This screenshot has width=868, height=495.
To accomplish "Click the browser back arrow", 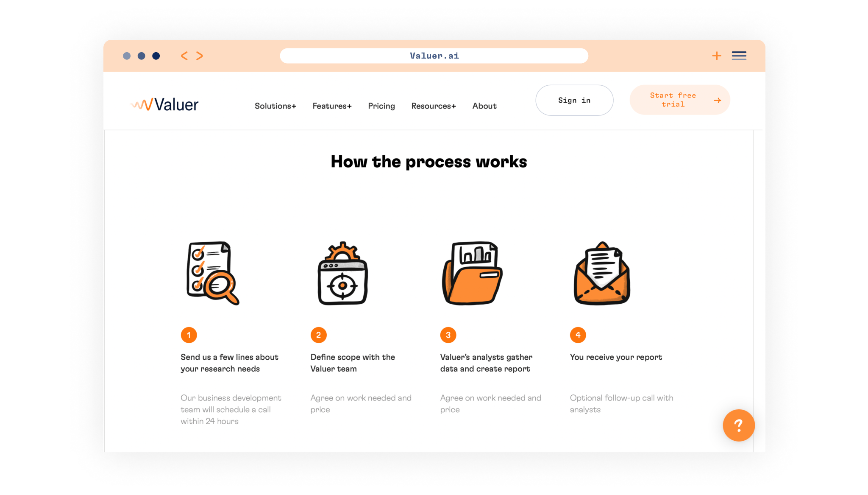I will [x=184, y=56].
